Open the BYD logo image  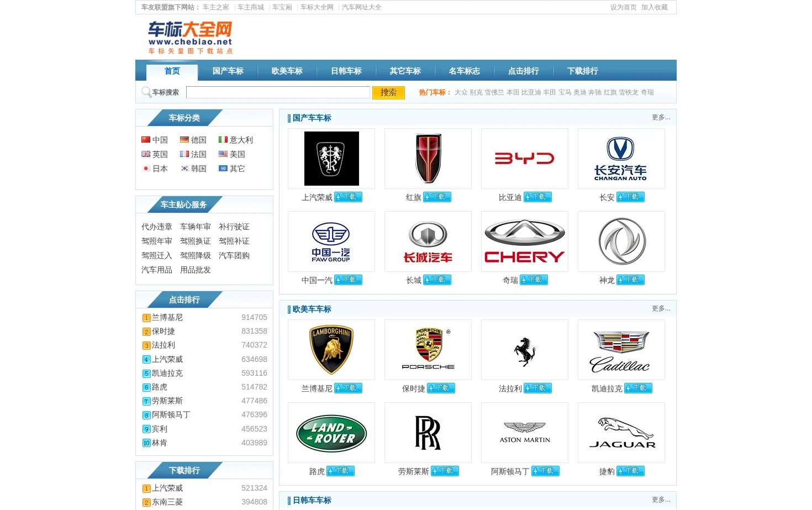click(x=525, y=159)
